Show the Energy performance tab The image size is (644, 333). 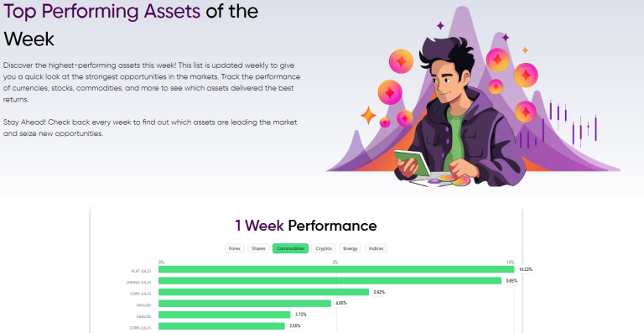click(351, 248)
